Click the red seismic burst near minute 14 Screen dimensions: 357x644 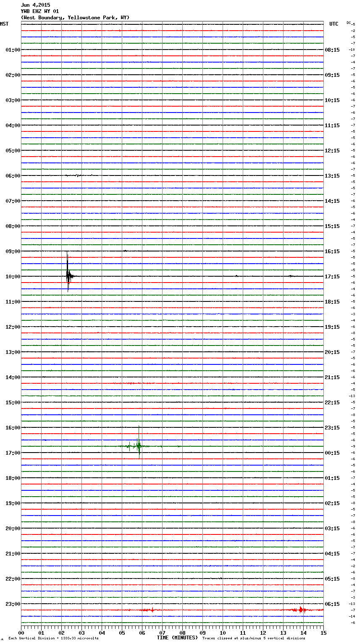[x=301, y=610]
